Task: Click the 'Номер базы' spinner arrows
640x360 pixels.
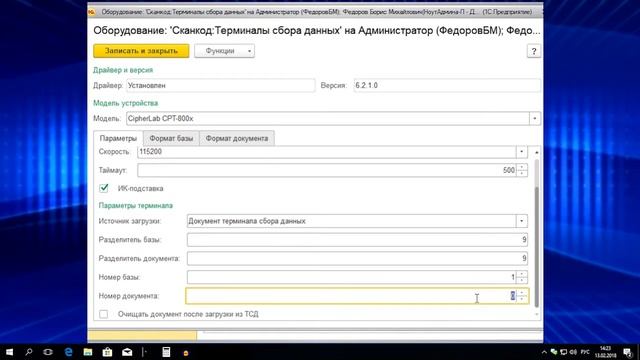Action: (x=522, y=277)
